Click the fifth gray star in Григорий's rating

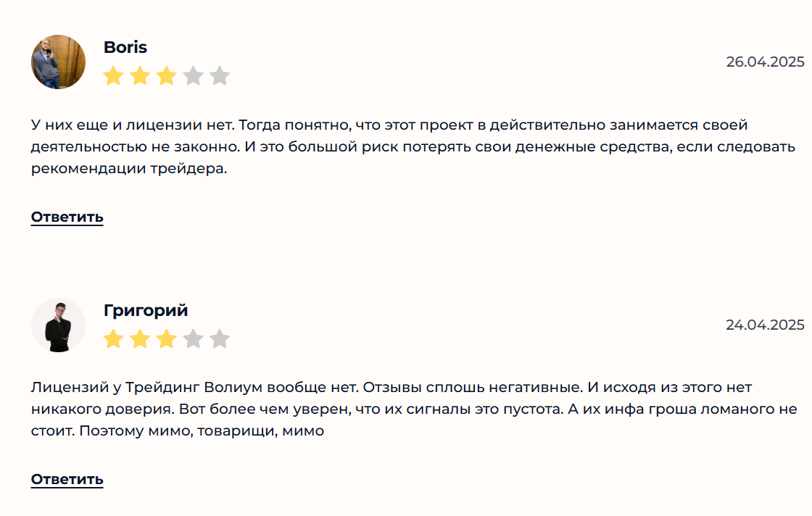[220, 338]
